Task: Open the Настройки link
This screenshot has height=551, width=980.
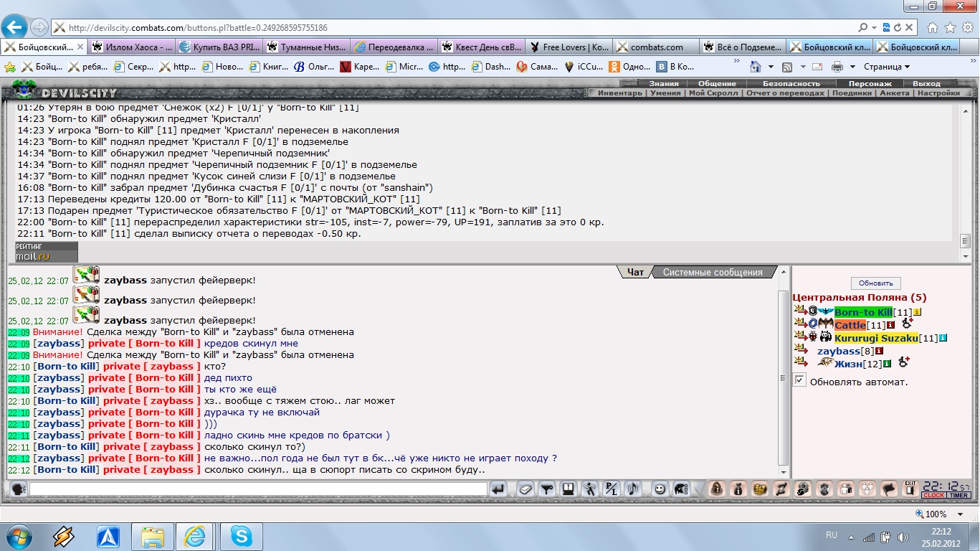Action: click(x=938, y=93)
